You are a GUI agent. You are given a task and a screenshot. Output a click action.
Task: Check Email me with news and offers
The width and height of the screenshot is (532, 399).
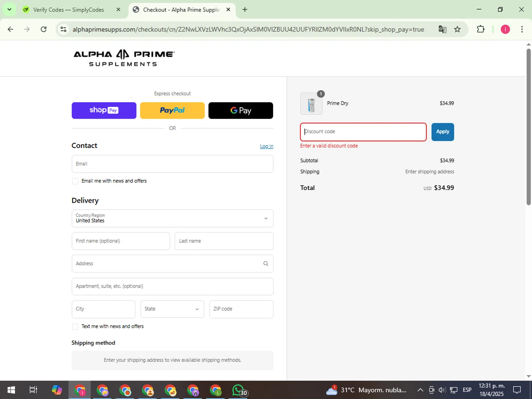(x=75, y=181)
